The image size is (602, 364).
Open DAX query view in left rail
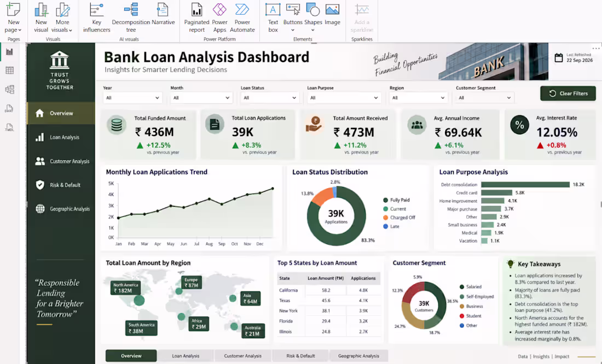(9, 109)
